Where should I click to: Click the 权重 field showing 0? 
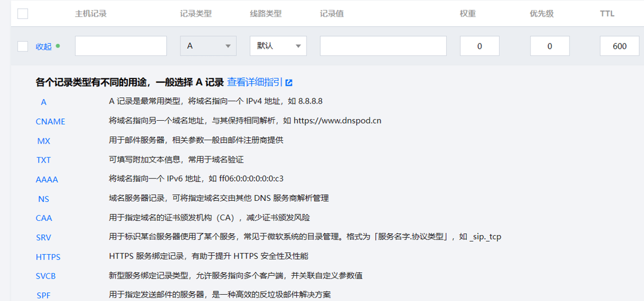point(480,46)
